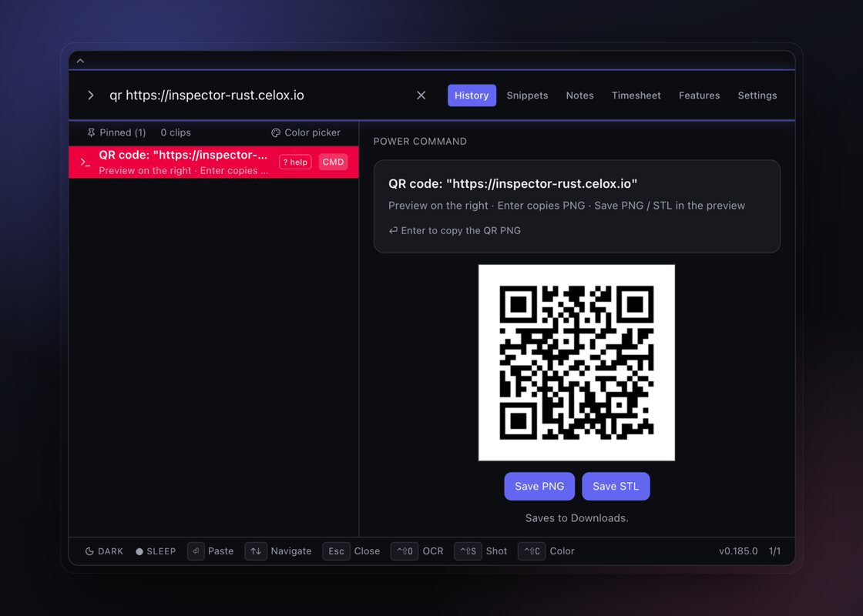Click the Paste label in the footer
Image resolution: width=863 pixels, height=616 pixels.
click(x=220, y=551)
